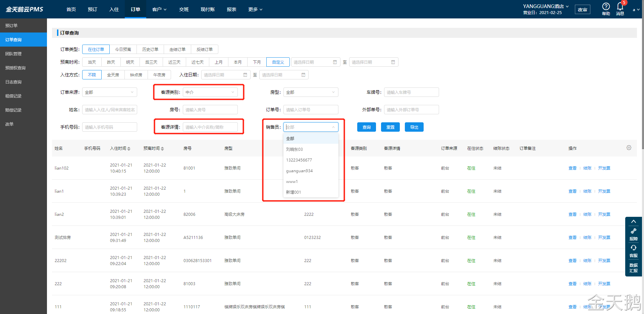The image size is (644, 314).
Task: Go to 报表 tab
Action: (x=231, y=9)
